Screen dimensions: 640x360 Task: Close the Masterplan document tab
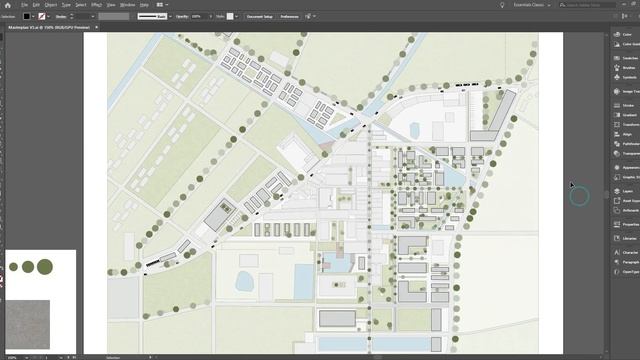coord(96,27)
